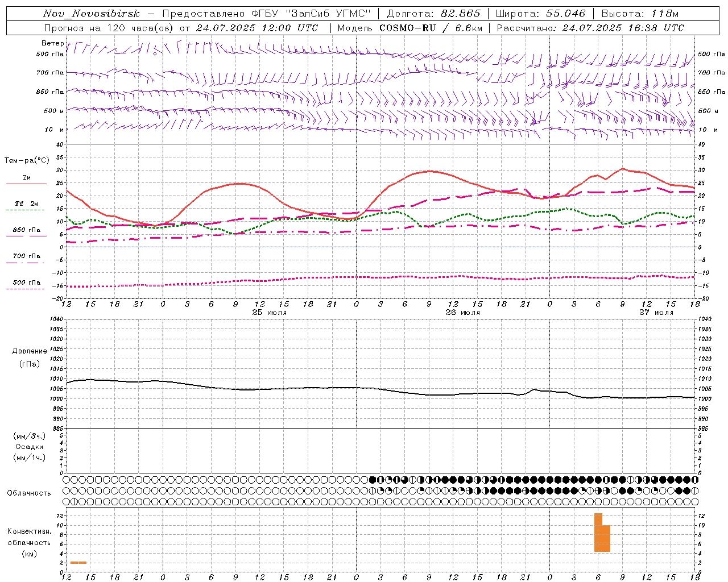This screenshot has width=728, height=582.
Task: Click the 'Широта: 55.046' header value
Action: tap(540, 14)
